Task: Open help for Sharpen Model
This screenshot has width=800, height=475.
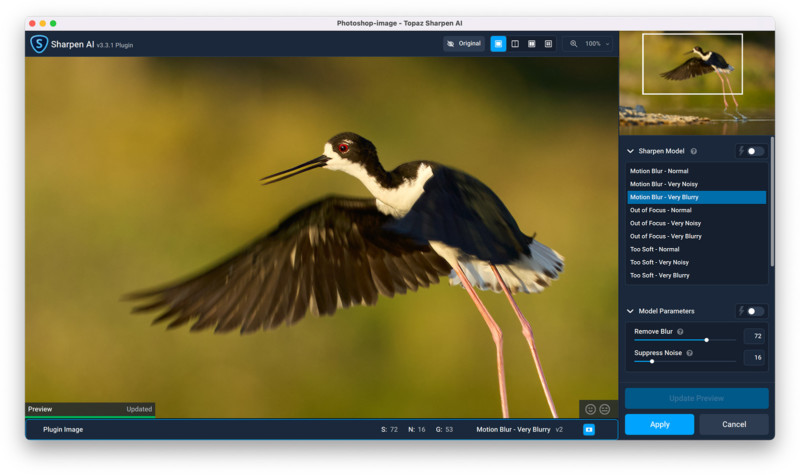Action: [694, 152]
